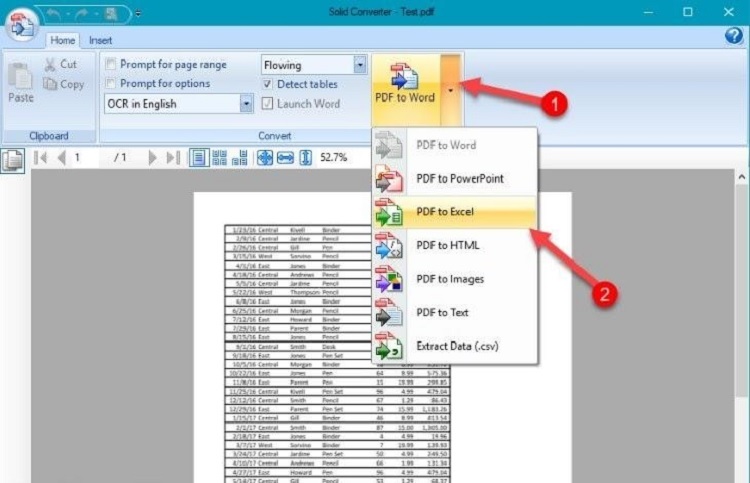Screen dimensions: 750x483
Task: Select PDF to Word from dropdown menu
Action: [454, 145]
